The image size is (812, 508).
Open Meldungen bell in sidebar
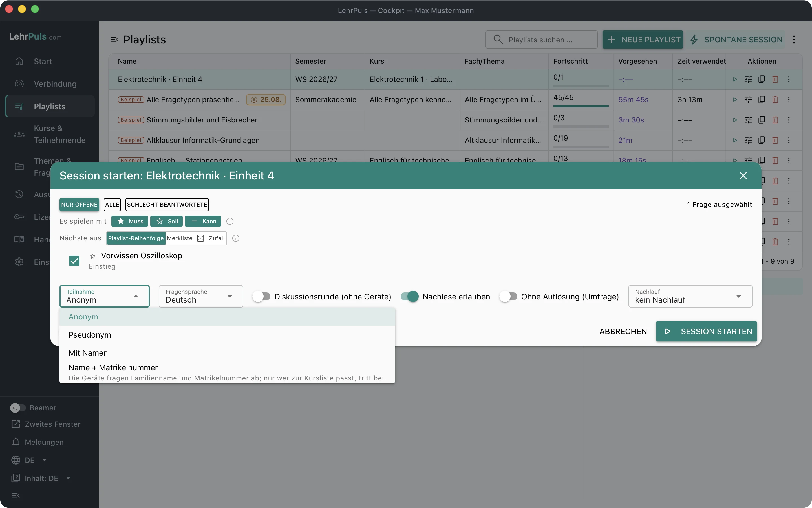(x=16, y=442)
